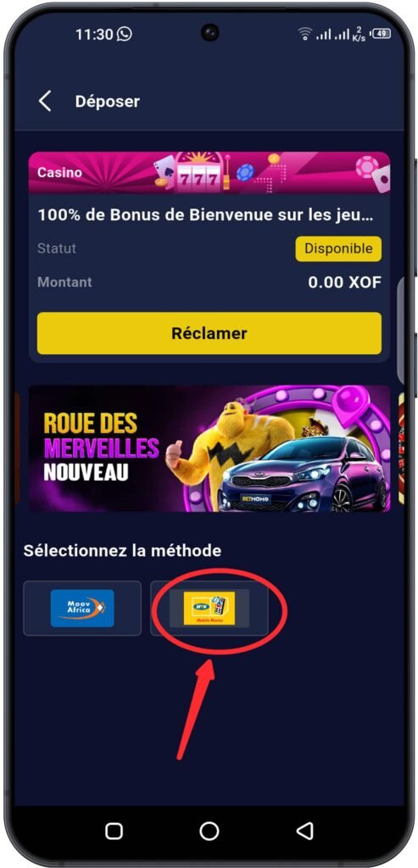Choose the MTN Mobile Money method
Image resolution: width=418 pixels, height=868 pixels.
tap(209, 608)
